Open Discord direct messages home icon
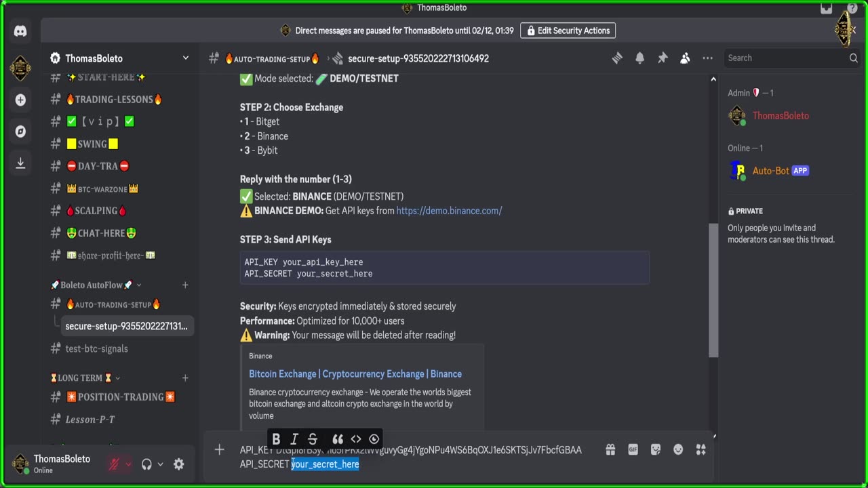Image resolution: width=868 pixels, height=488 pixels. [x=20, y=31]
